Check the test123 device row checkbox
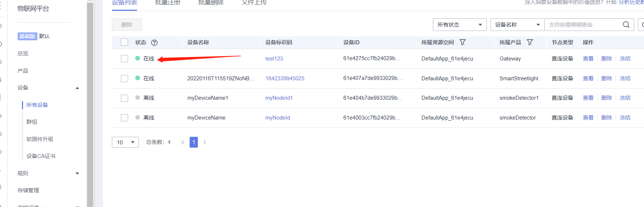Screen dimensions: 644x207 coord(124,58)
